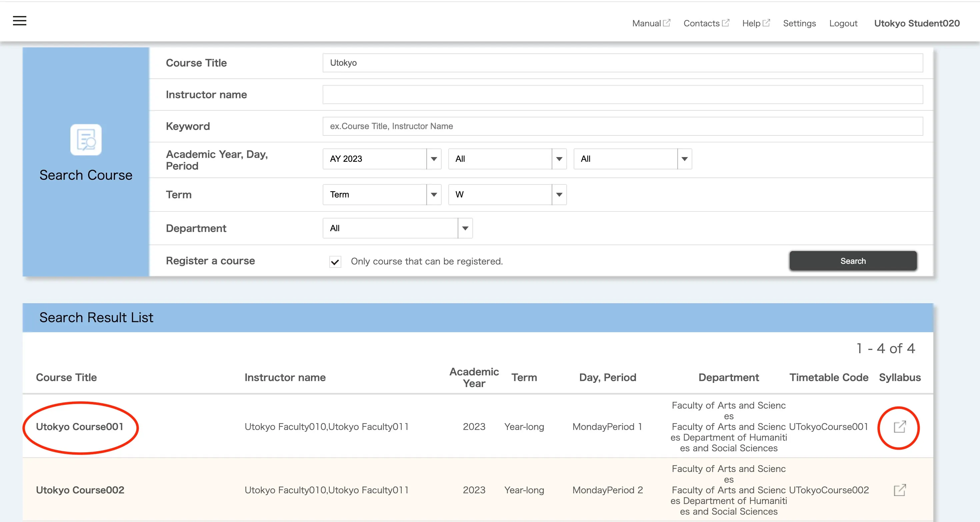Open the Manual external link

(651, 23)
